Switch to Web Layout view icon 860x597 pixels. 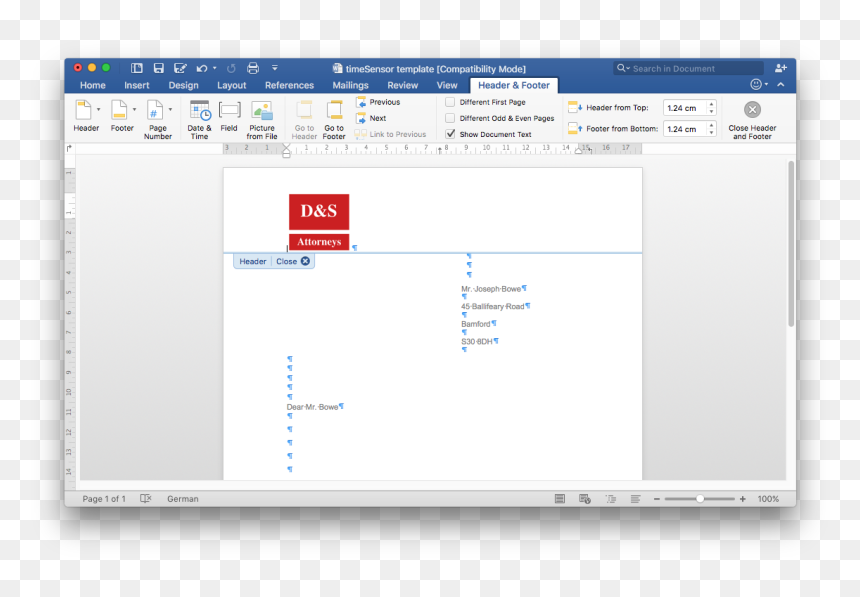[x=585, y=499]
